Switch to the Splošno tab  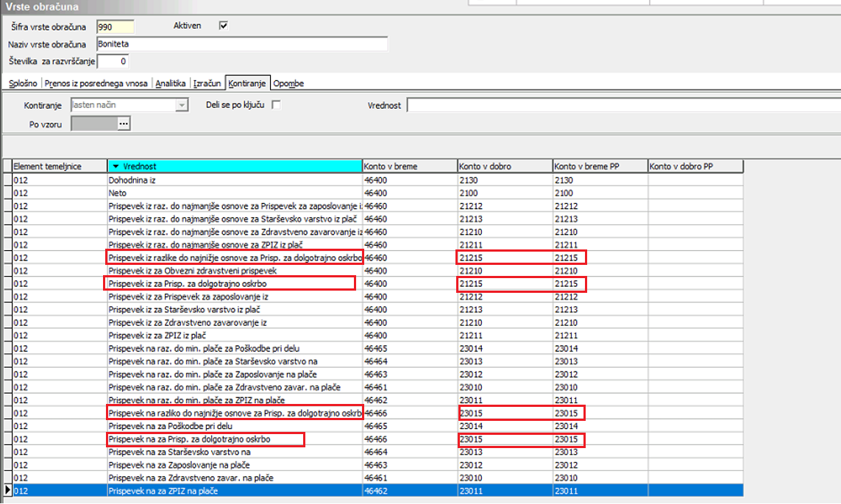click(x=23, y=84)
